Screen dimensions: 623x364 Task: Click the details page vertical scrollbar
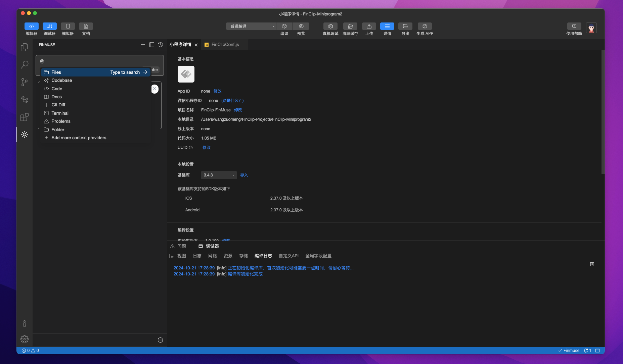(x=603, y=112)
